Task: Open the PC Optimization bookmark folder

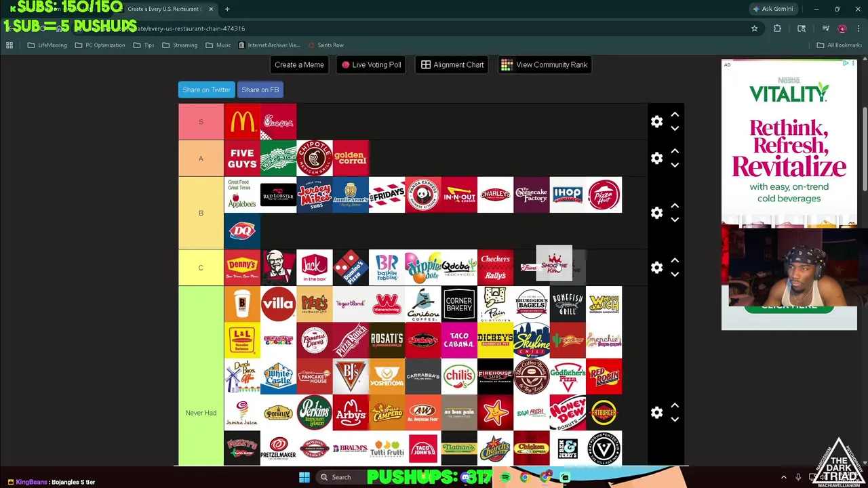Action: pos(100,45)
